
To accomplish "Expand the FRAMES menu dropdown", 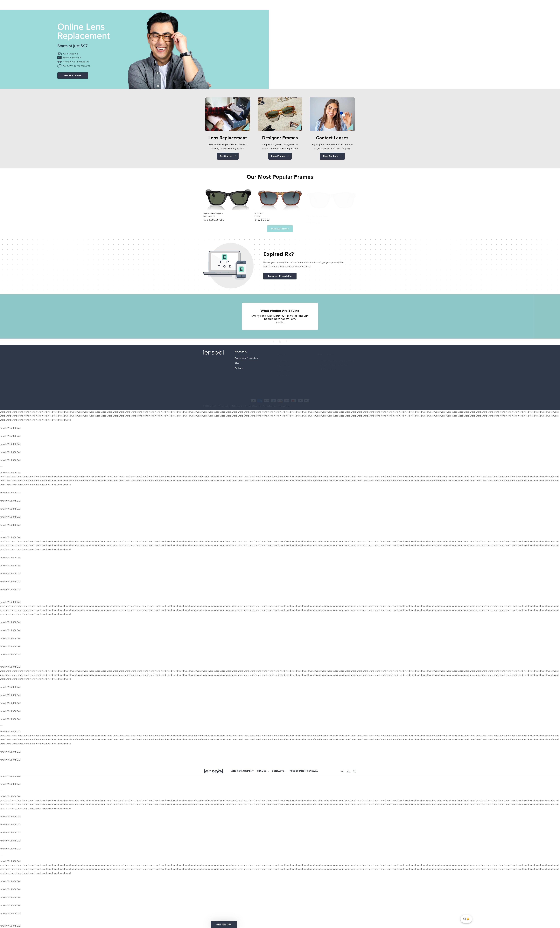I will pos(263,771).
